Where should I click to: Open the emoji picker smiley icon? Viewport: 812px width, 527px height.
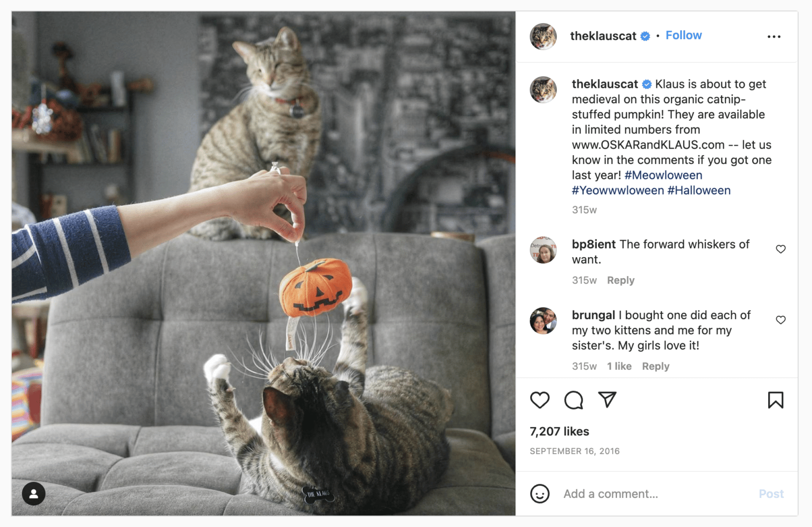(540, 494)
